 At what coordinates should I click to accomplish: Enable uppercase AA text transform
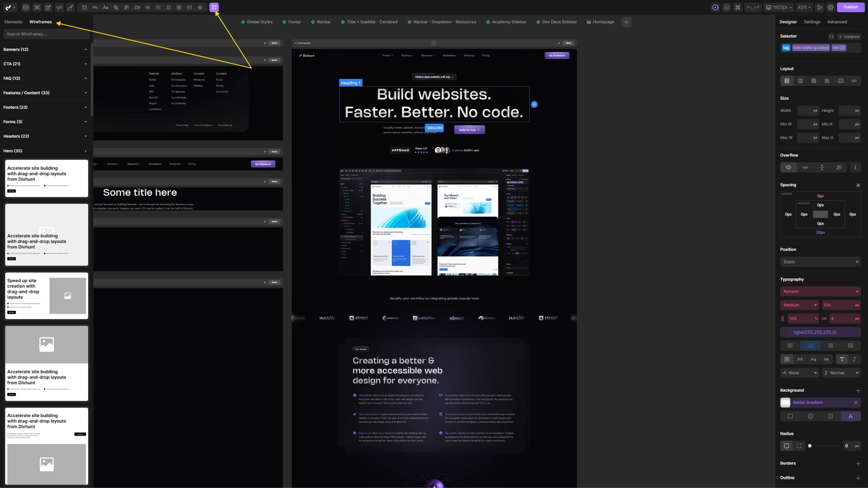click(x=800, y=359)
